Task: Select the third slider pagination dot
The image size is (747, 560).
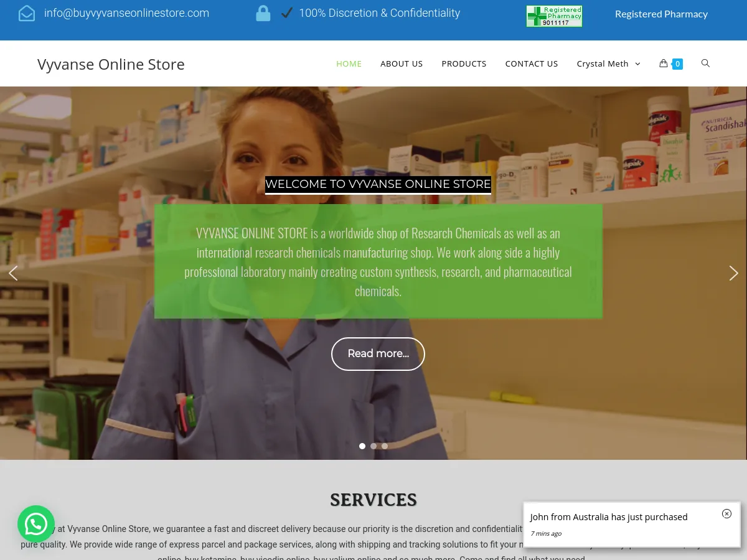Action: (385, 446)
